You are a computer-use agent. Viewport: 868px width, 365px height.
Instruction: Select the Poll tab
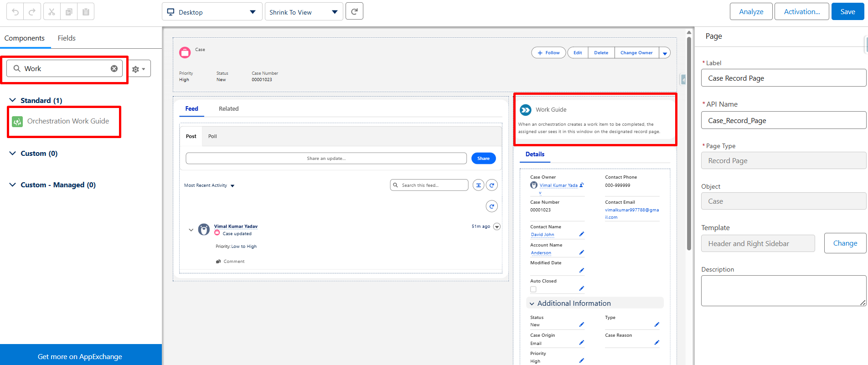[x=212, y=136]
